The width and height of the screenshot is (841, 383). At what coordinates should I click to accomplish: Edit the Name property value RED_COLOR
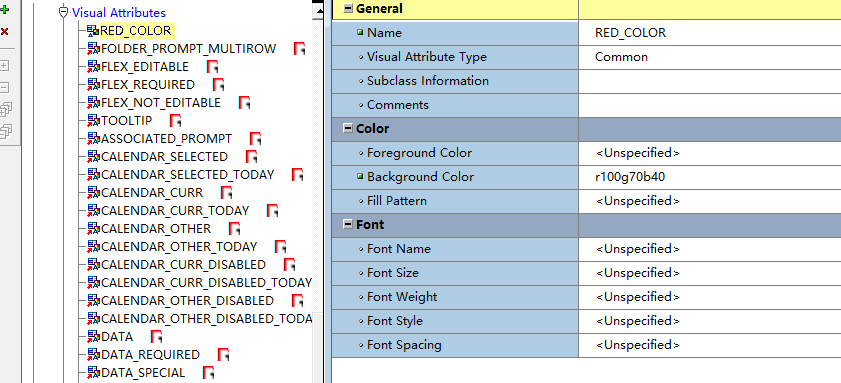tap(710, 33)
